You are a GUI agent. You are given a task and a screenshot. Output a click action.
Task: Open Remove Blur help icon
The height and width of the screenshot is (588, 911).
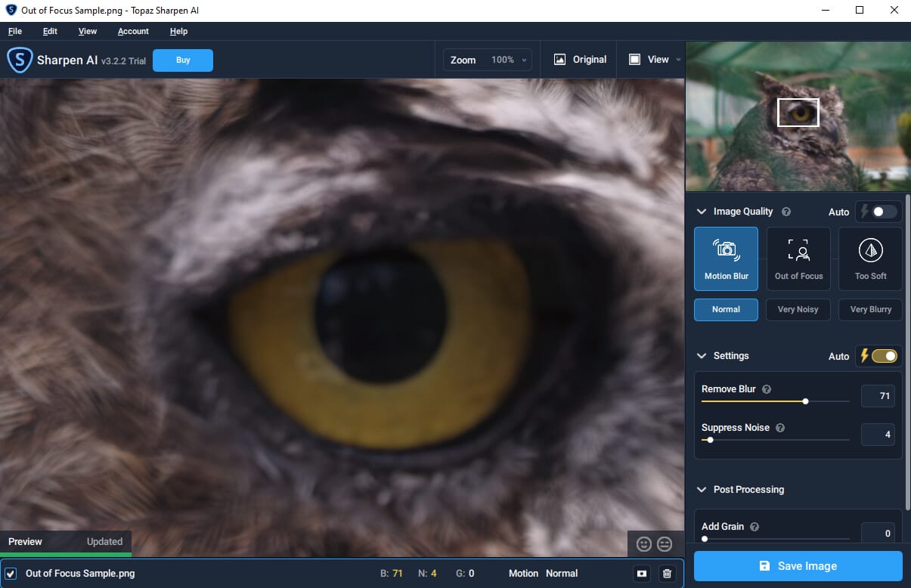[767, 389]
